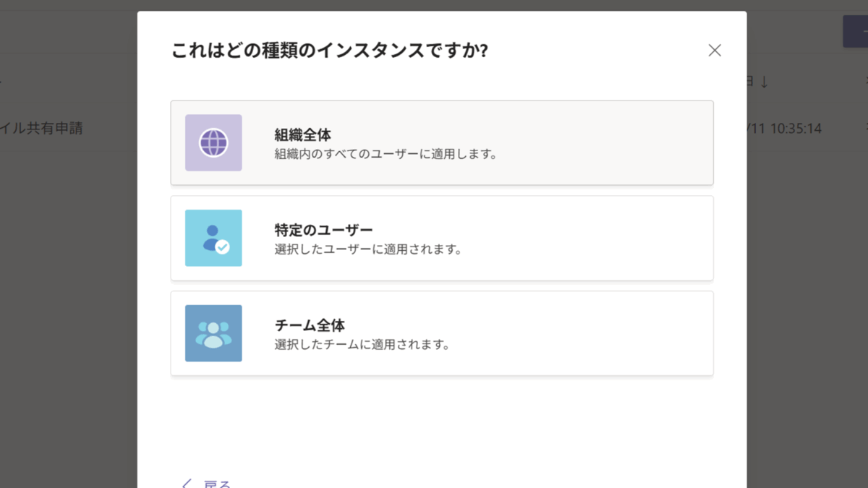Image resolution: width=868 pixels, height=488 pixels.
Task: Click the person icon on the 特定のユーザー card
Action: 213,238
